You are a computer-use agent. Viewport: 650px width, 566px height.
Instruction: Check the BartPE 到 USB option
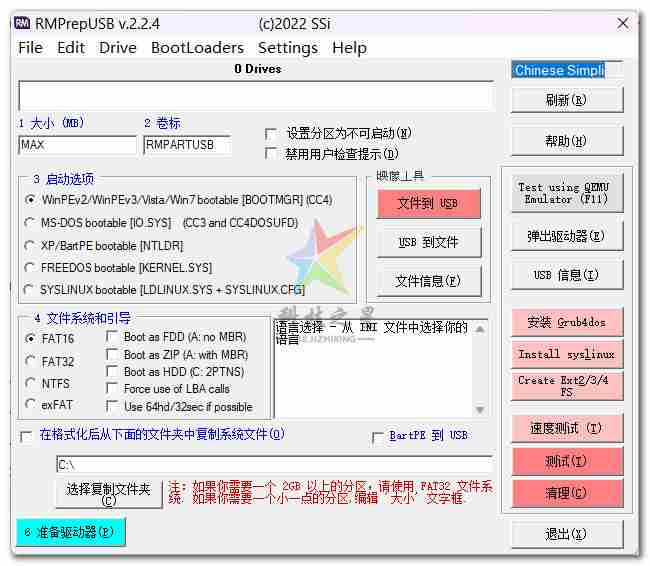[x=378, y=436]
